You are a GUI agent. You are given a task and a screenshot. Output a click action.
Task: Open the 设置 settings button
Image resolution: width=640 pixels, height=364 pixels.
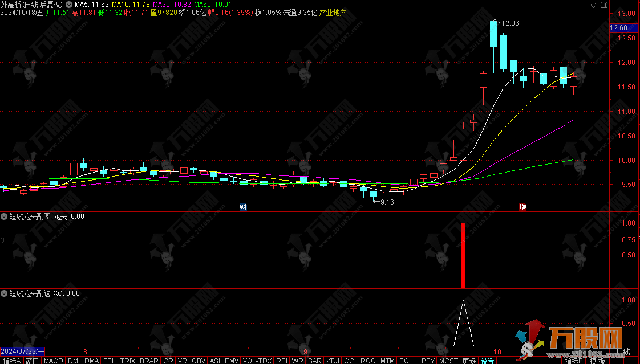487,361
